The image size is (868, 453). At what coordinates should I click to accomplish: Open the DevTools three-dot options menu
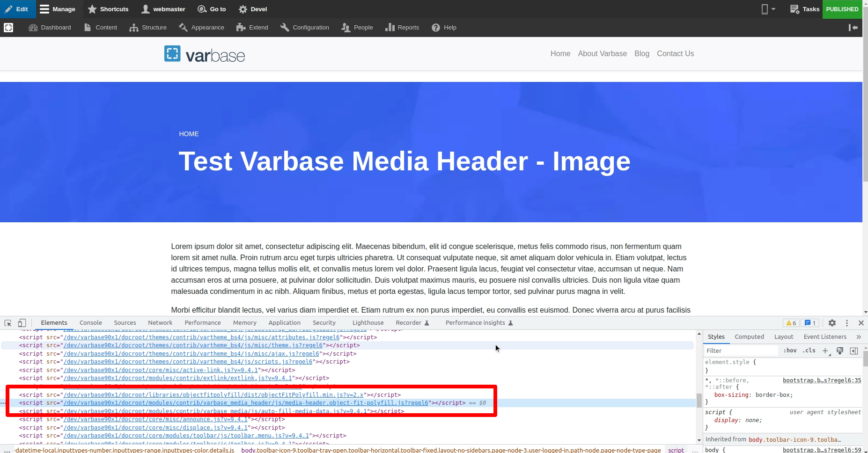click(x=846, y=323)
